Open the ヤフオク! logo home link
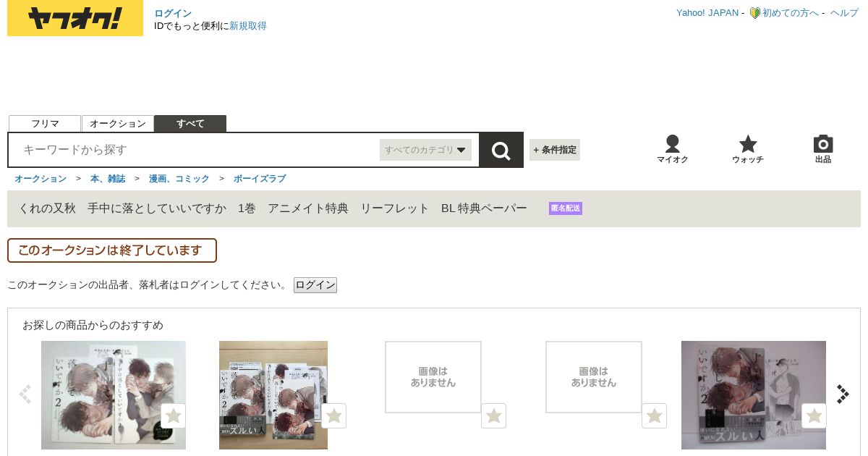 75,18
